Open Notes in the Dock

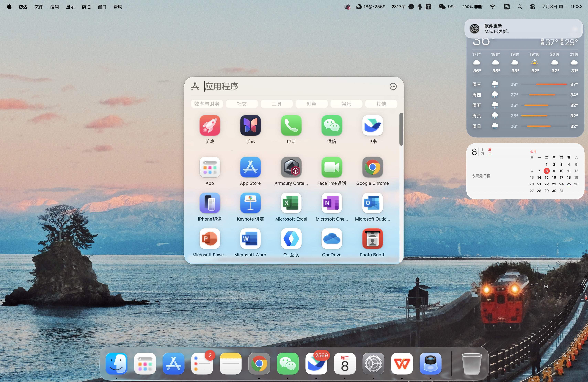pyautogui.click(x=231, y=363)
